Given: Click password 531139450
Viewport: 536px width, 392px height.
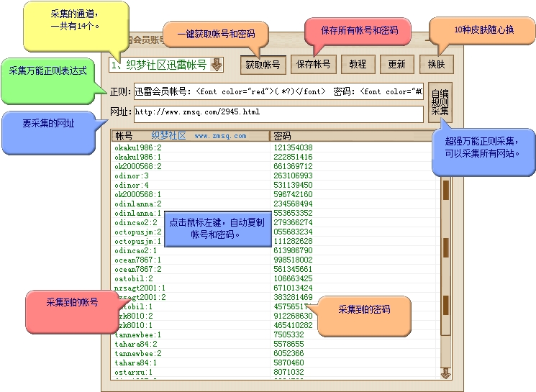Looking at the screenshot, I should 293,185.
